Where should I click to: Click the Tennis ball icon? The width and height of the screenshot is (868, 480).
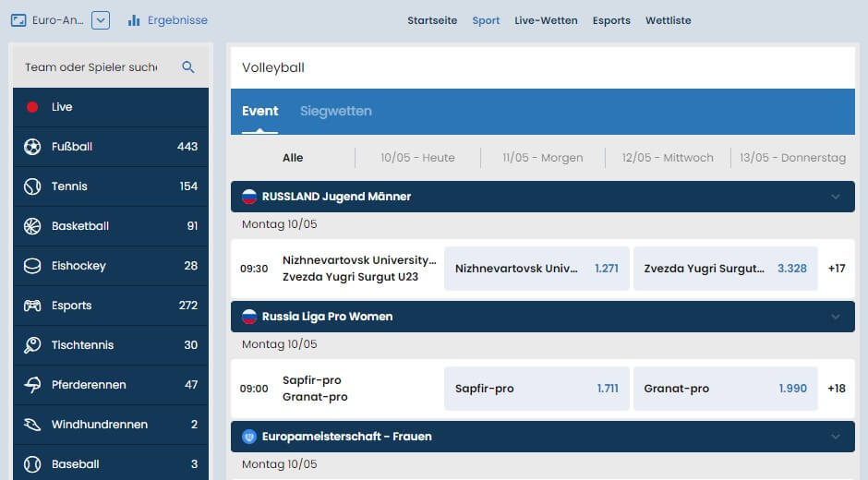pyautogui.click(x=32, y=186)
